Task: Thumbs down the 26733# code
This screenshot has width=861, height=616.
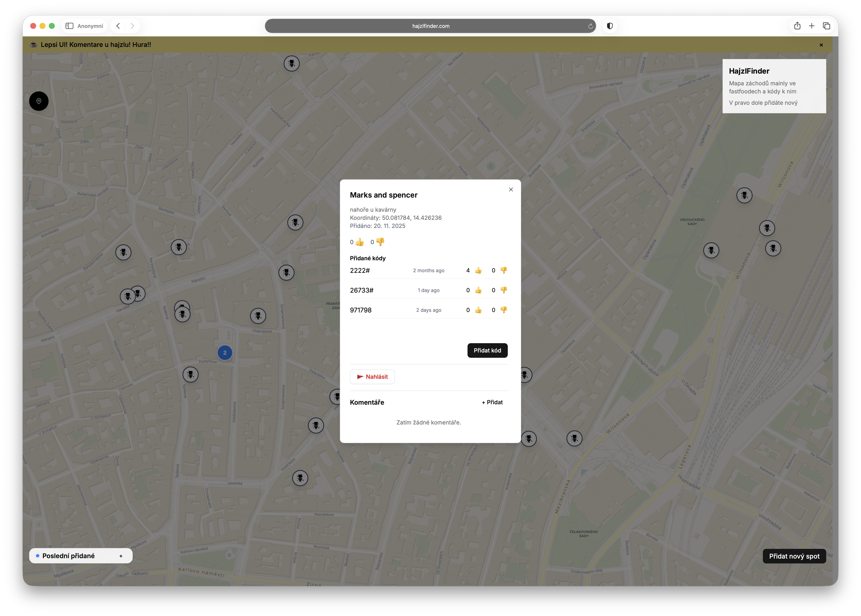Action: [504, 290]
